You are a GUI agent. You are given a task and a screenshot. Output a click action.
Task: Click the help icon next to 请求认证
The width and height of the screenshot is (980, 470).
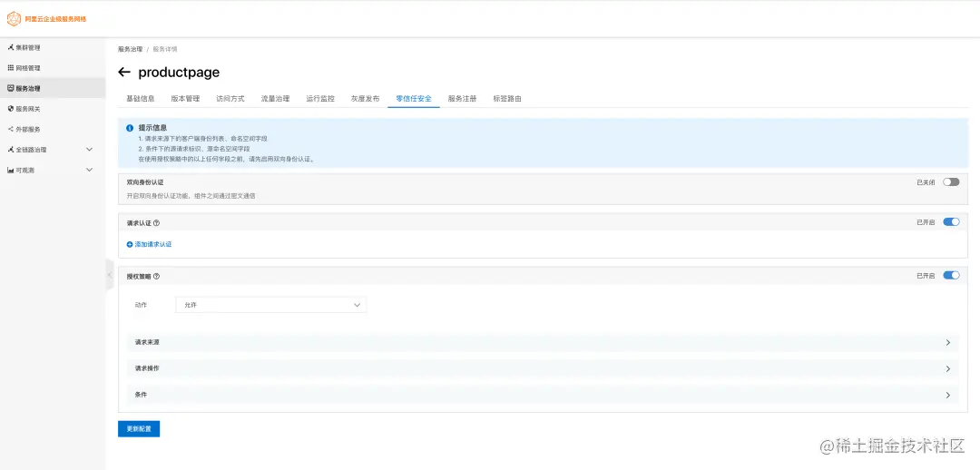[x=156, y=222]
